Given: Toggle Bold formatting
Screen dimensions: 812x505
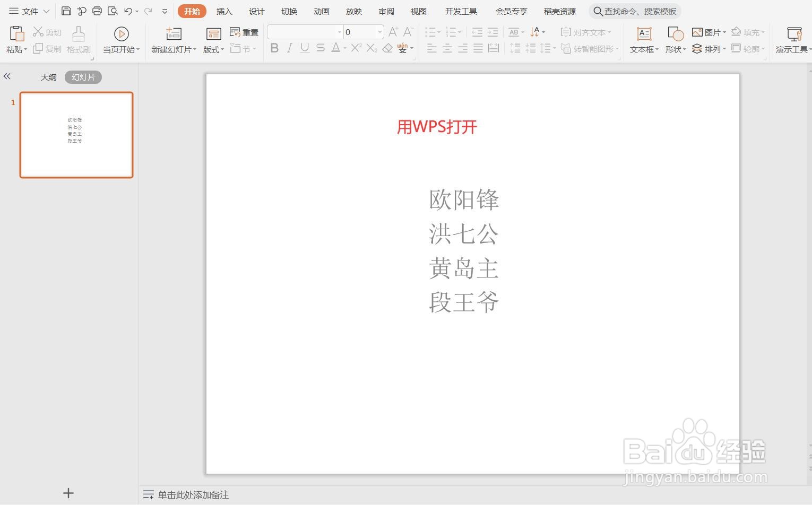Looking at the screenshot, I should click(x=274, y=48).
